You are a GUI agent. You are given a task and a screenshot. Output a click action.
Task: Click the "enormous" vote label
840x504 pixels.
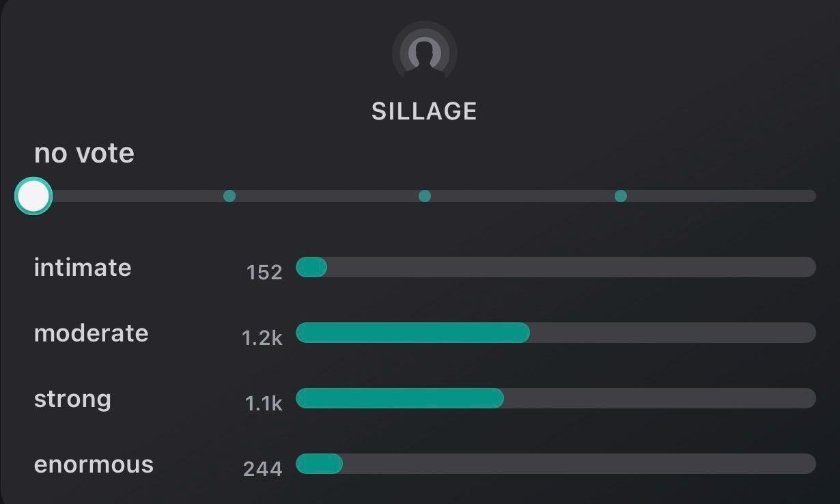coord(94,464)
